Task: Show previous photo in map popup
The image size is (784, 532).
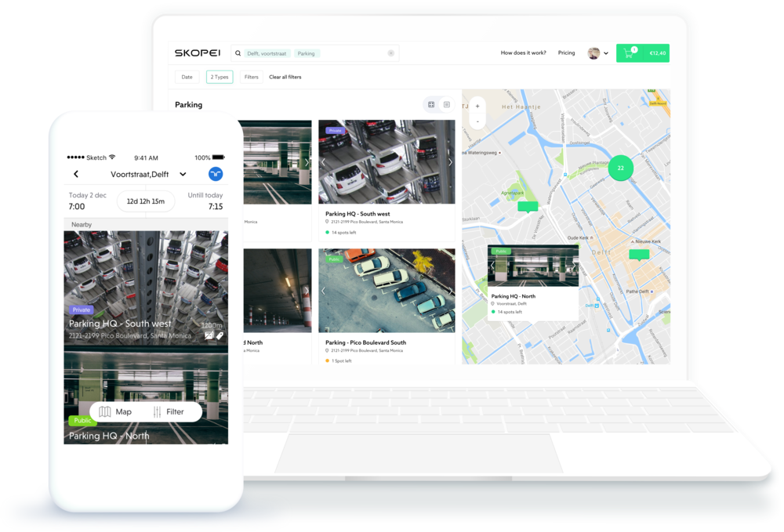Action: (492, 266)
